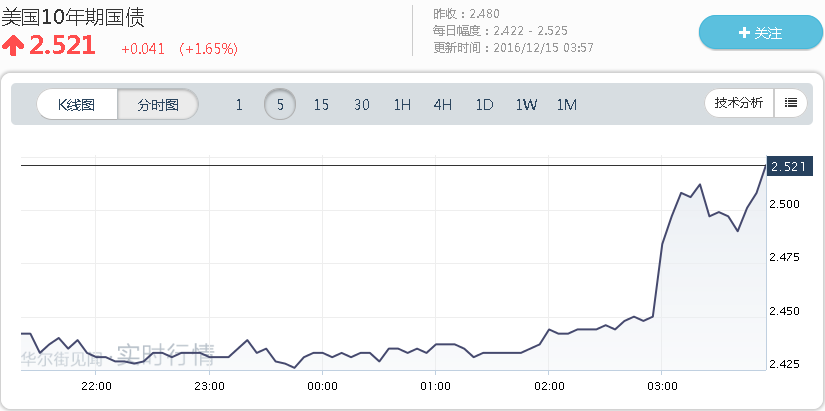Select the 1M interval

pyautogui.click(x=567, y=104)
